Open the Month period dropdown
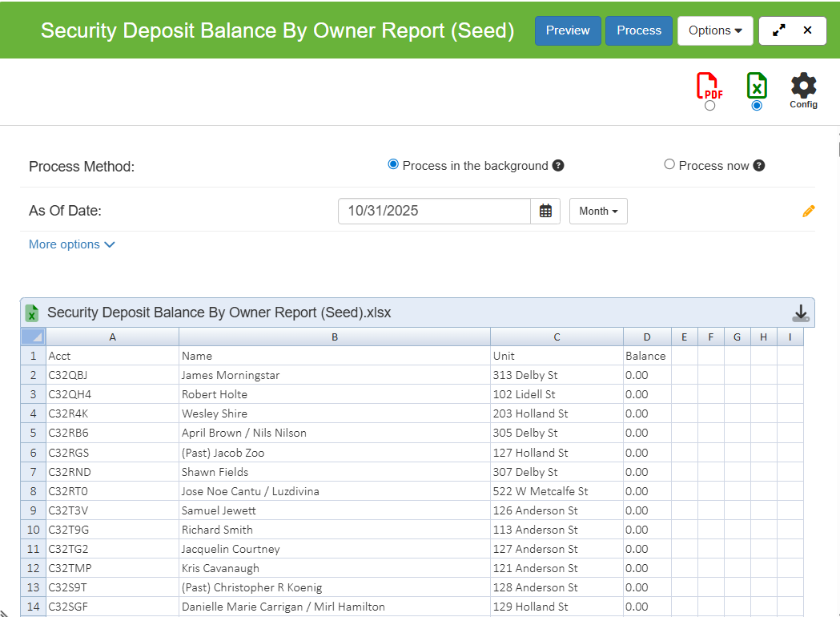The image size is (840, 617). [x=598, y=212]
